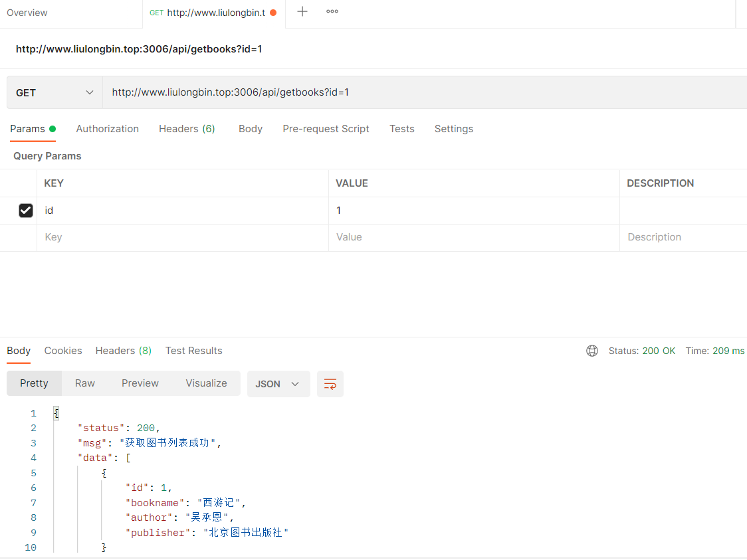Choose Pretty response view
Viewport: 747px width, 560px height.
(x=35, y=383)
